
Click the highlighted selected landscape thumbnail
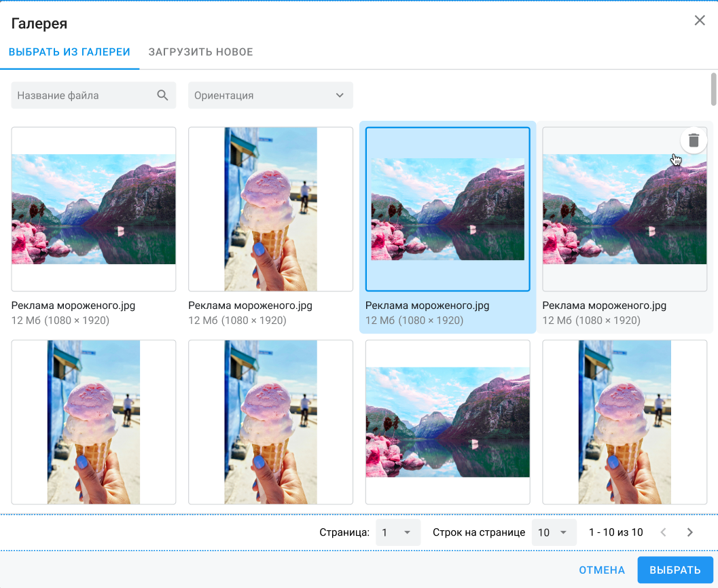click(448, 209)
